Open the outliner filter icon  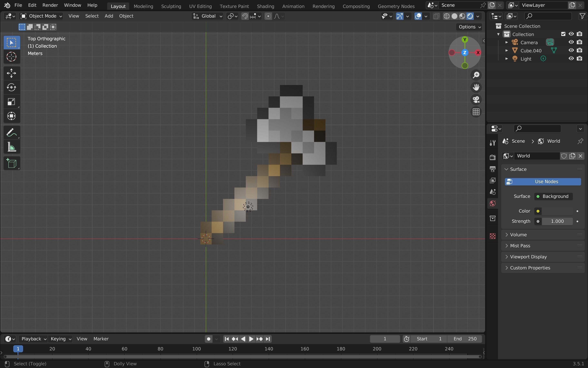[x=582, y=16]
